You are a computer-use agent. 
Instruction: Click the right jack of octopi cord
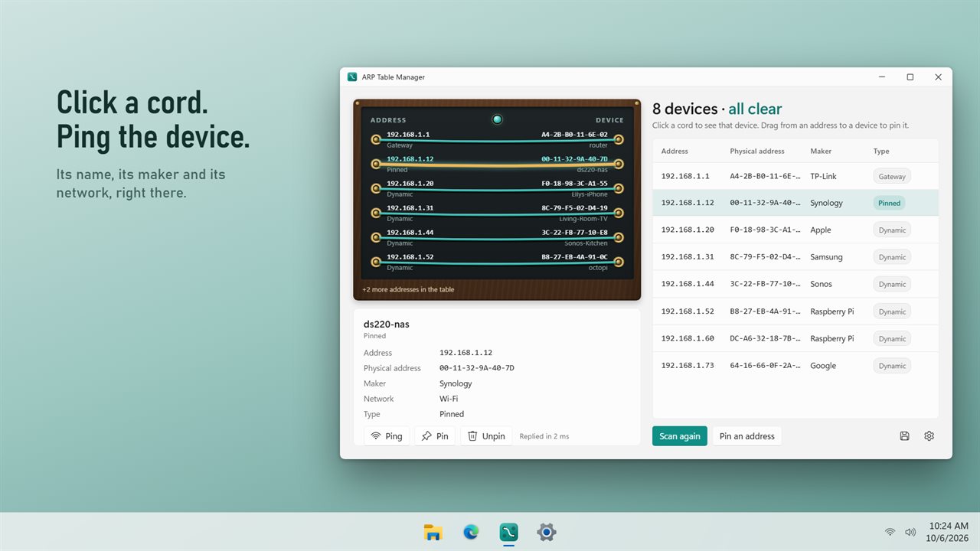click(619, 262)
